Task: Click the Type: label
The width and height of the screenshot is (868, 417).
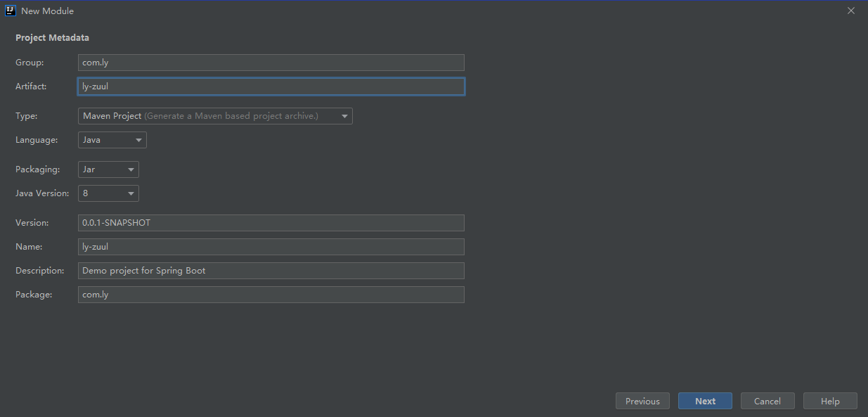Action: [27, 116]
